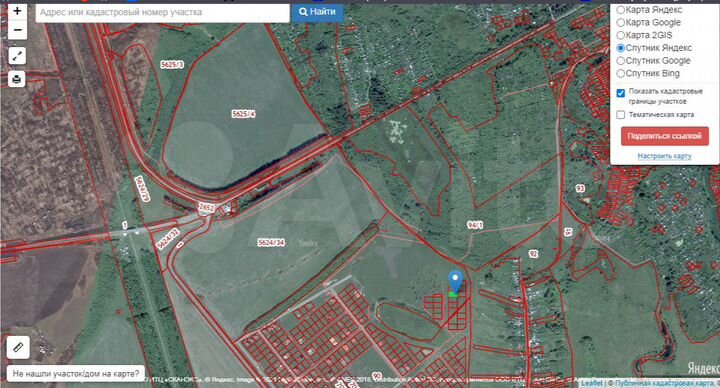Select Карта 2GIS base layer
The height and width of the screenshot is (388, 720).
pyautogui.click(x=620, y=35)
